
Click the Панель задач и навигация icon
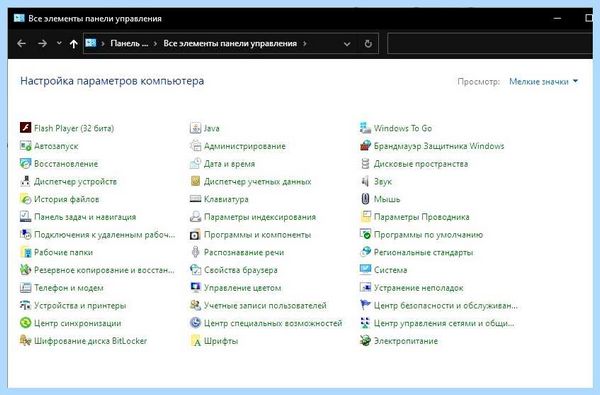(x=25, y=217)
